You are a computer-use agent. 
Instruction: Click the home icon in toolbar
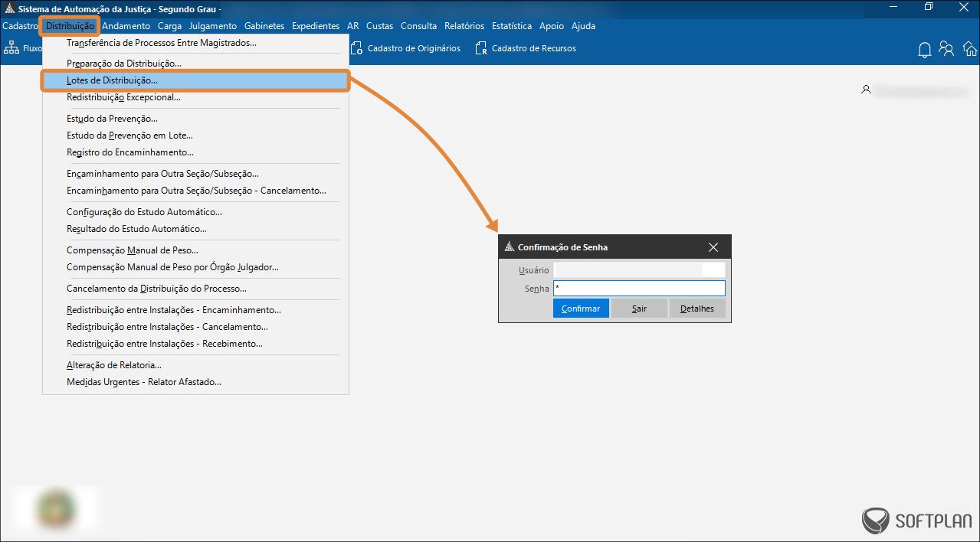tap(969, 49)
